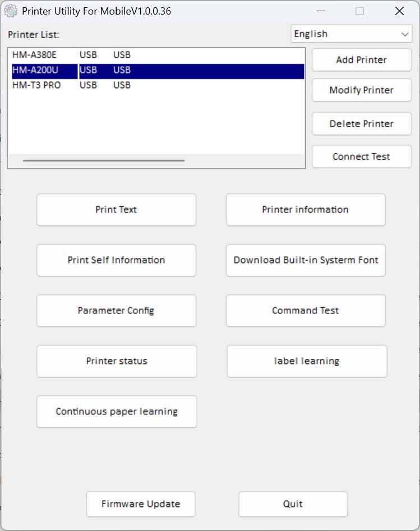
Task: Open Print Text function
Action: [116, 210]
